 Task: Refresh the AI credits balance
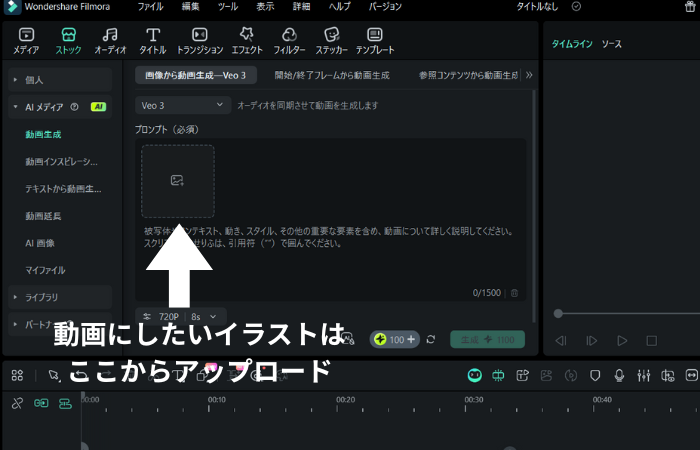(x=431, y=339)
